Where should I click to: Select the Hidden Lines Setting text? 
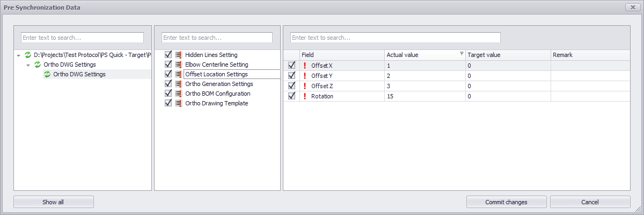point(211,55)
